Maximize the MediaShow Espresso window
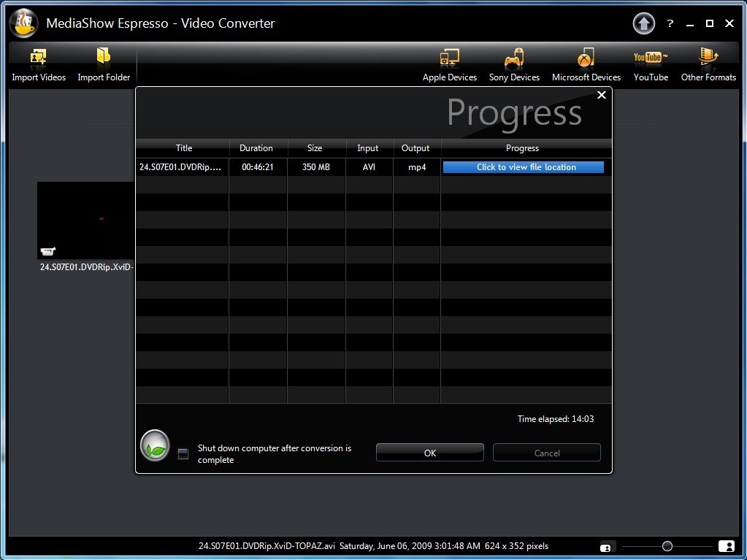747x560 pixels. [709, 23]
